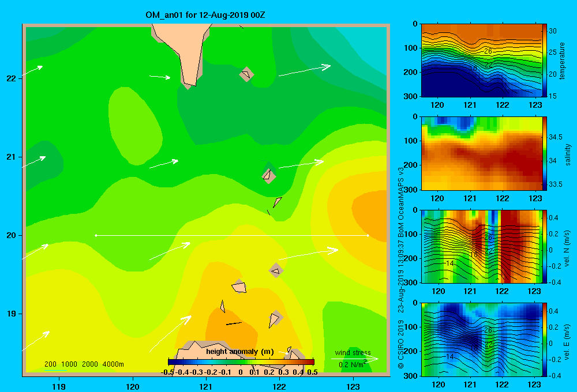
Task: Click the vel. N (m/s) axis title
Action: tap(567, 248)
